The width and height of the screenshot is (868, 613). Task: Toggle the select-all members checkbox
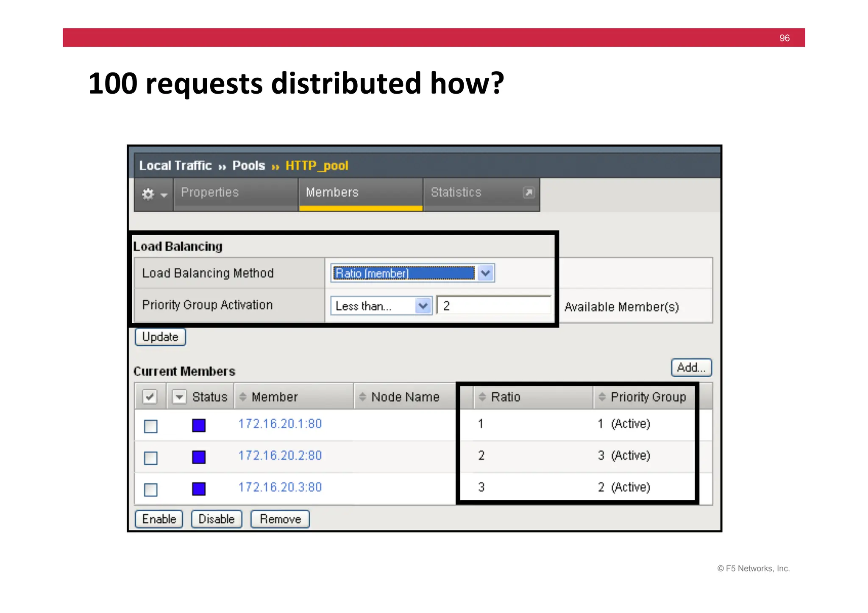[x=150, y=397]
